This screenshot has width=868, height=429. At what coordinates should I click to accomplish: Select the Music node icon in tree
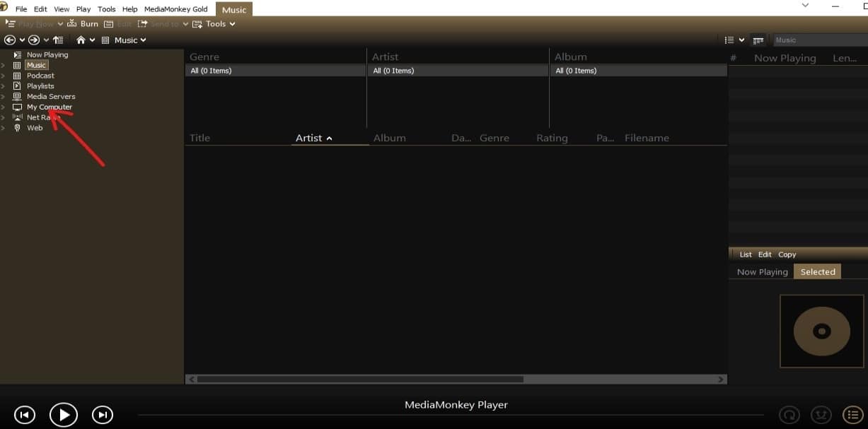pos(18,65)
